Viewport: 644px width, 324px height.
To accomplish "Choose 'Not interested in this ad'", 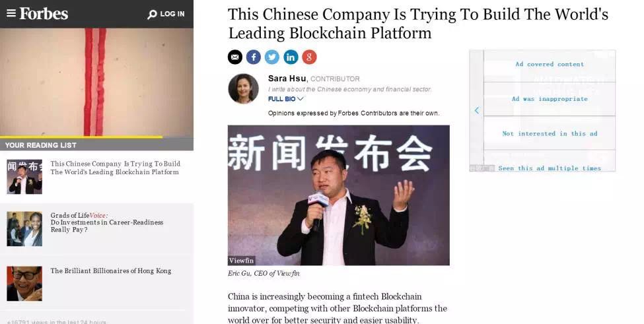I will (x=550, y=133).
